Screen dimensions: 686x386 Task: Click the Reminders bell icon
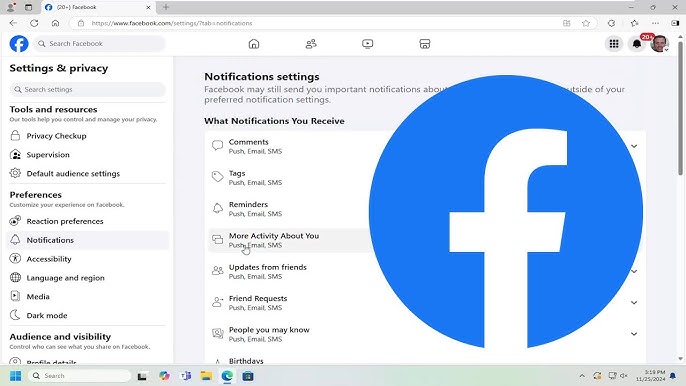[217, 208]
